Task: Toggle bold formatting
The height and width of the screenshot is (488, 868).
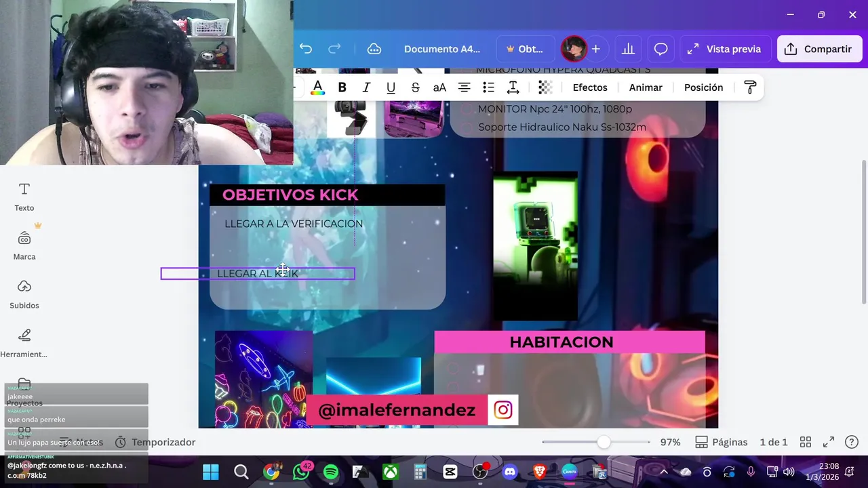Action: (342, 87)
